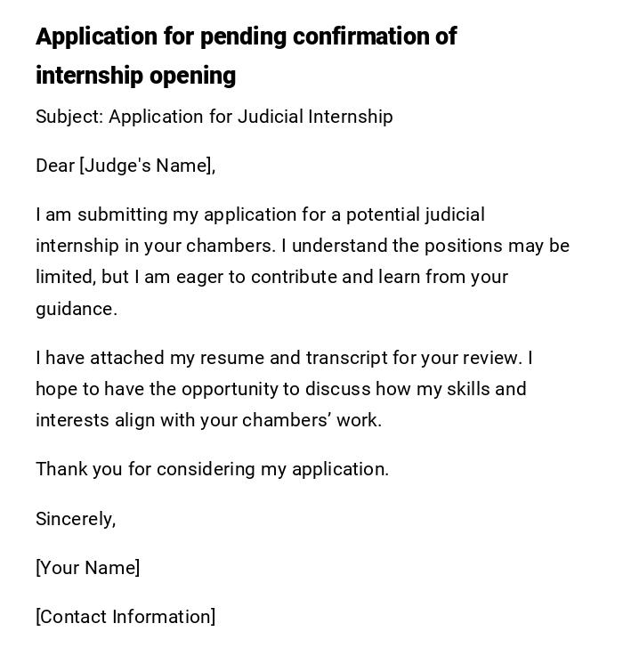623x672 pixels.
Task: Click "Judicial Internship" in the subject line
Action: click(315, 117)
